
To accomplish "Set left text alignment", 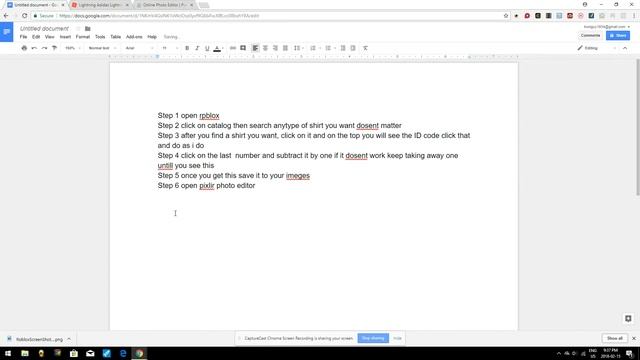I will 255,48.
